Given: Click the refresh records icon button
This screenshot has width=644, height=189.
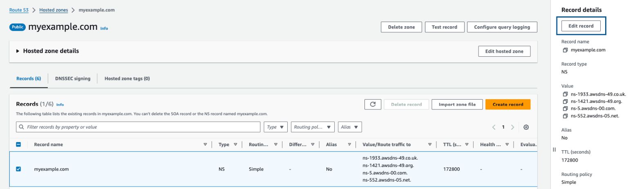Looking at the screenshot, I should [373, 105].
